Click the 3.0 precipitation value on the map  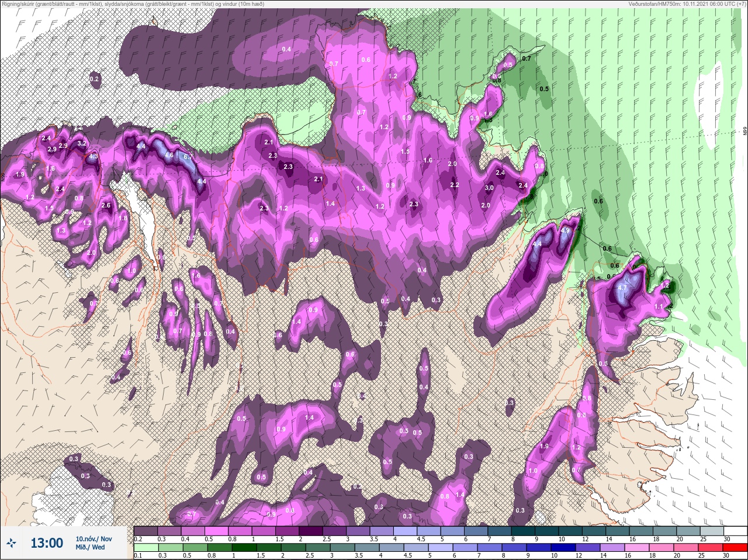click(489, 188)
